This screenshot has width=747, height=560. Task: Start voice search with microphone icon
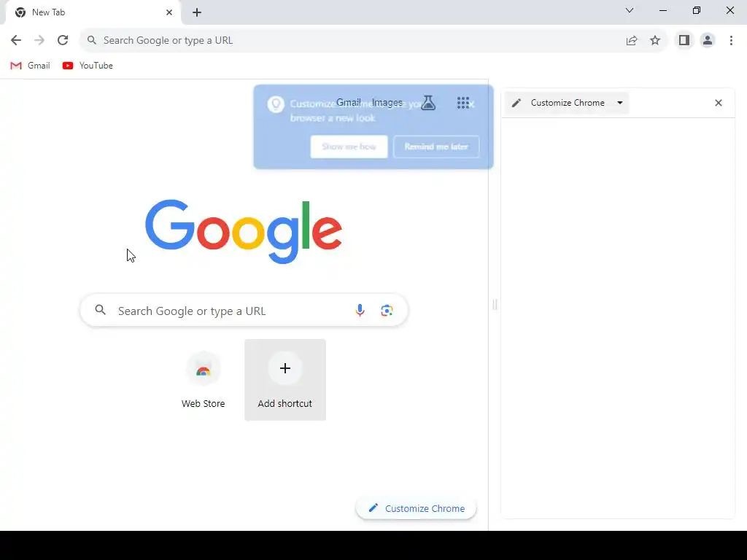click(360, 311)
